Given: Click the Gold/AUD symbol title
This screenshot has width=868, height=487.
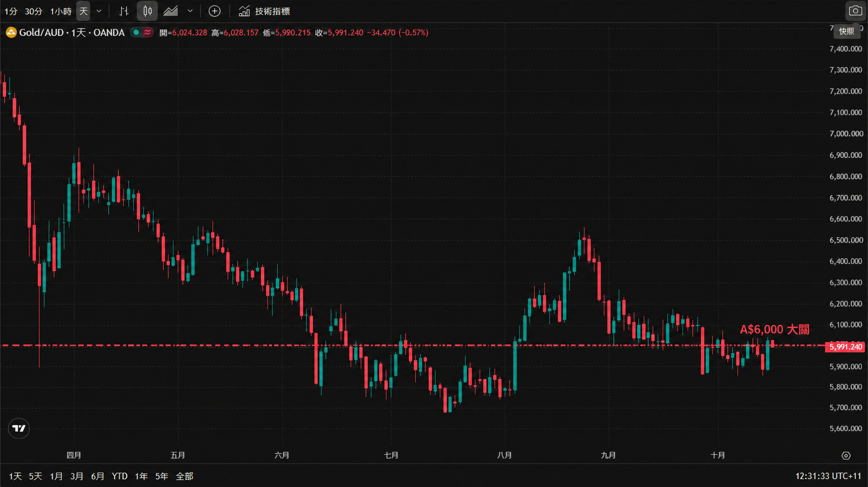Looking at the screenshot, I should (x=72, y=33).
